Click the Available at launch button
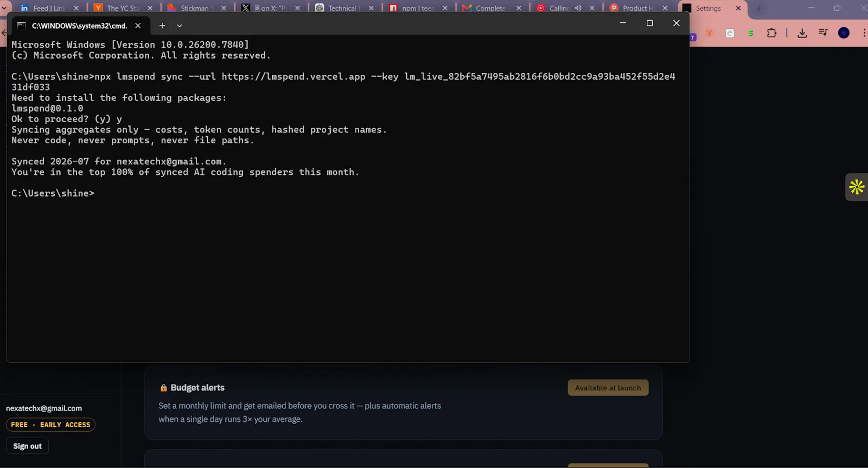The height and width of the screenshot is (468, 868). [608, 388]
